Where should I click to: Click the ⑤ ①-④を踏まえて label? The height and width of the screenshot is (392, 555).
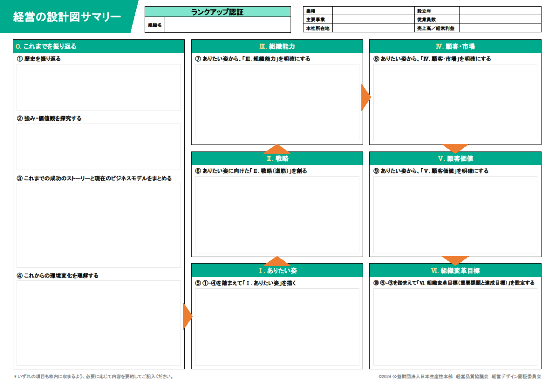[x=246, y=283]
